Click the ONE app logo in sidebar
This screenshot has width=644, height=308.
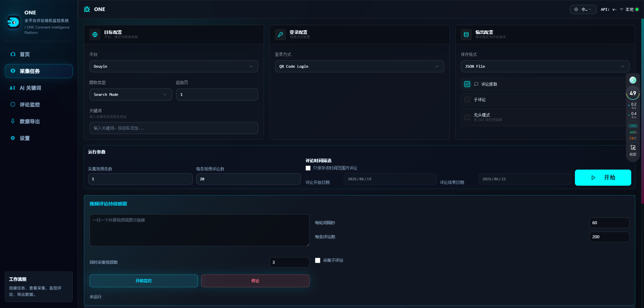13,22
